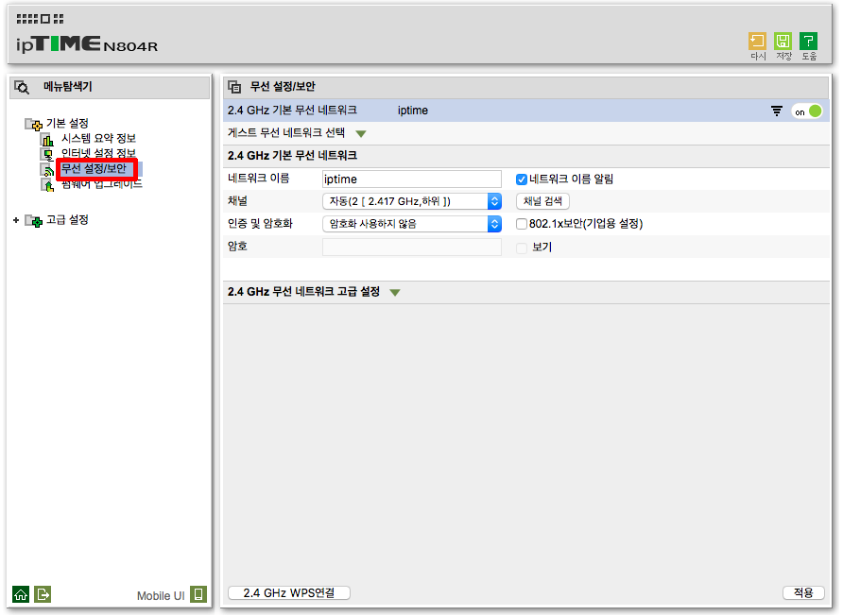The width and height of the screenshot is (843, 616).
Task: Click the 메뉴탐색기 header label
Action: pyautogui.click(x=68, y=87)
